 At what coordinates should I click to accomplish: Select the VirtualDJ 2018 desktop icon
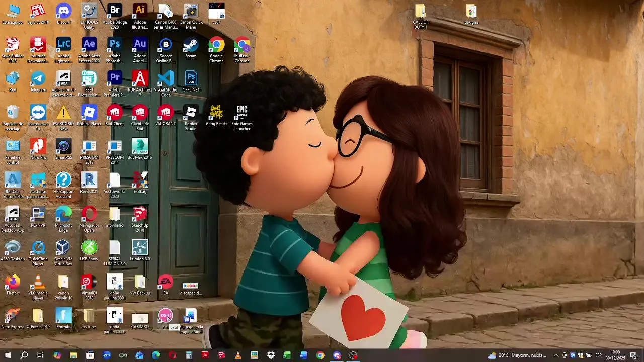point(89,287)
